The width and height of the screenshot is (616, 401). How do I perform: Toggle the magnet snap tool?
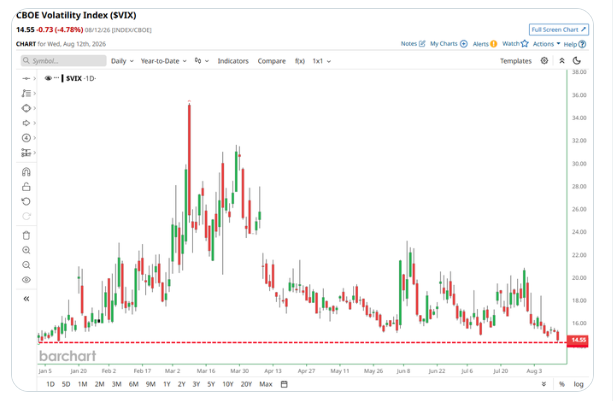pyautogui.click(x=26, y=172)
